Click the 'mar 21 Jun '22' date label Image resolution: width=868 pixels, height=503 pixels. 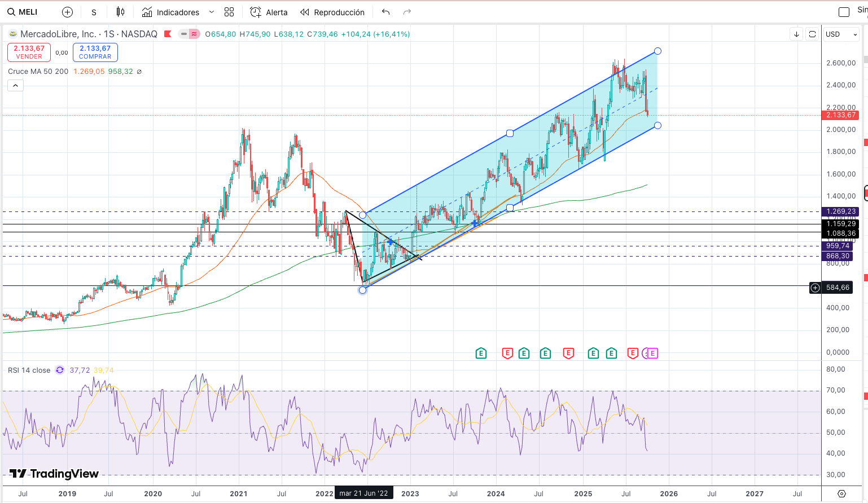tap(364, 493)
